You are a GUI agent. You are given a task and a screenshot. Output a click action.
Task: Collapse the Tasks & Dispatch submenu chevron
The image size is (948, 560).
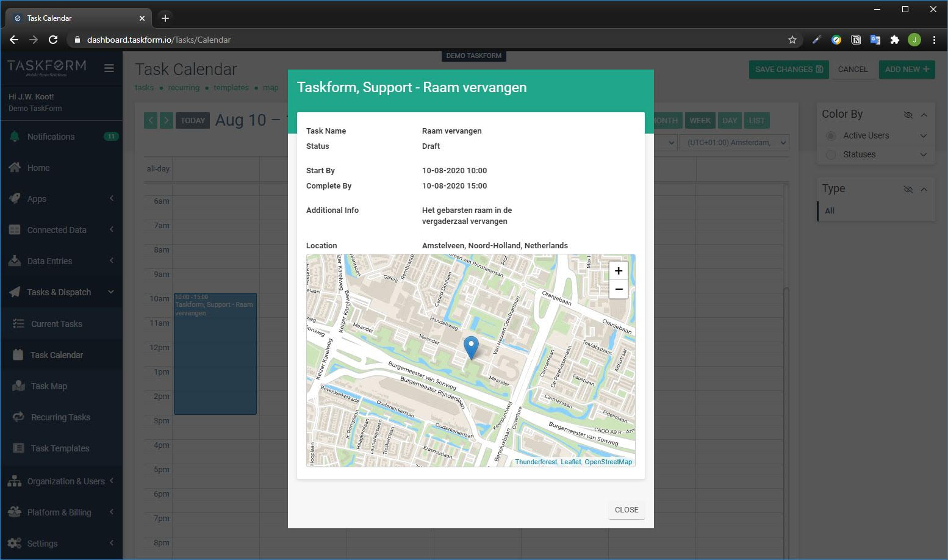[111, 292]
